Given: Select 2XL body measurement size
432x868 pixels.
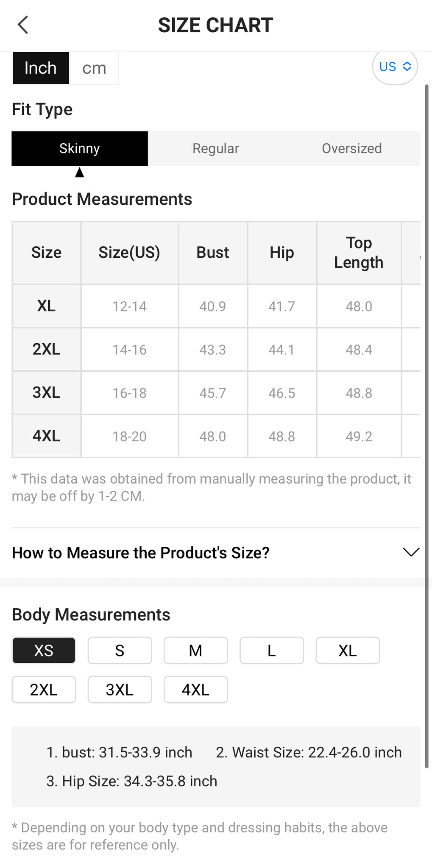Looking at the screenshot, I should pyautogui.click(x=44, y=690).
